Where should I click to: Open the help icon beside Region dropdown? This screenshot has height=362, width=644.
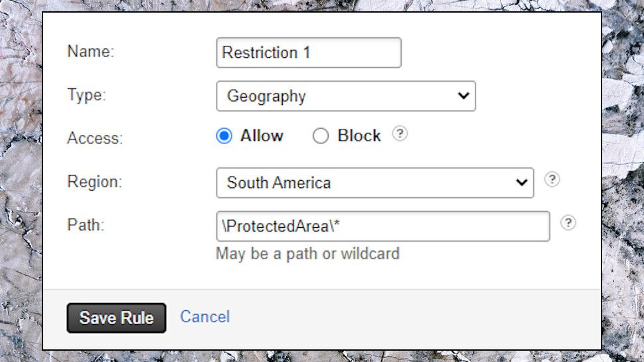(552, 180)
